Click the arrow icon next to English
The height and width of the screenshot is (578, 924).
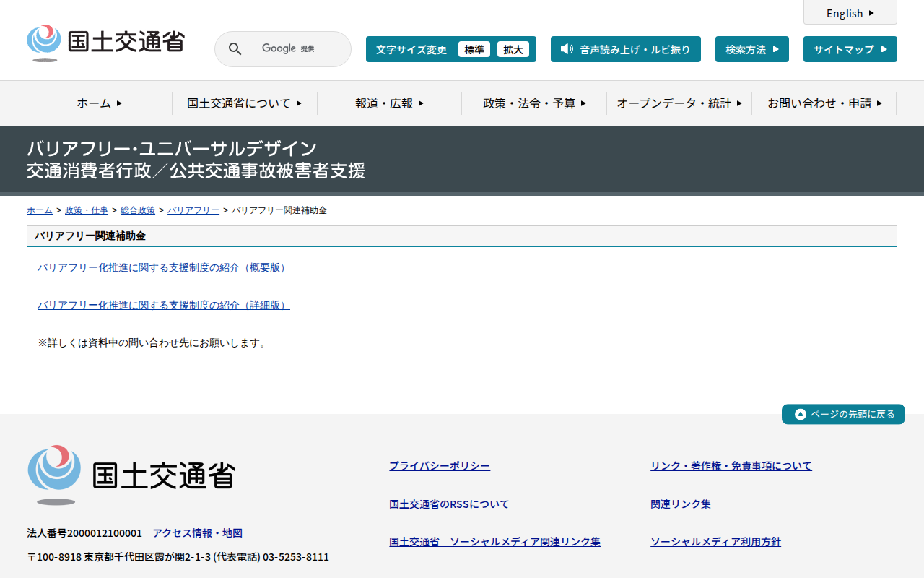point(871,13)
